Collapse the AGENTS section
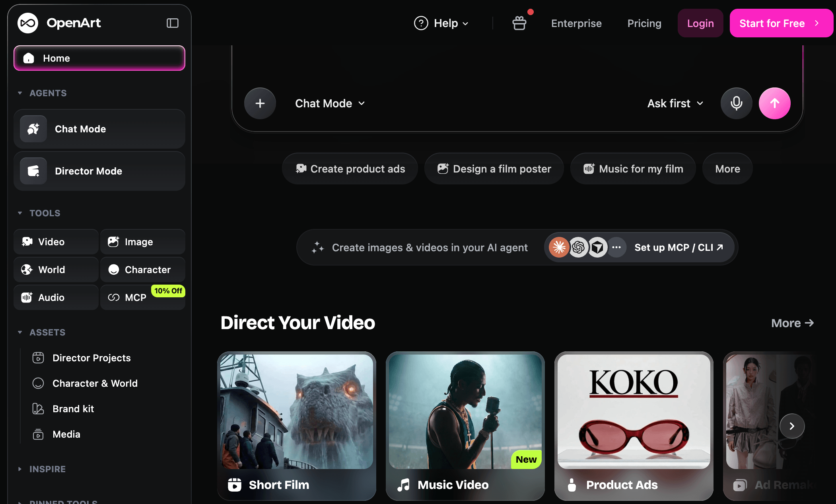Viewport: 836px width, 504px height. pyautogui.click(x=42, y=93)
